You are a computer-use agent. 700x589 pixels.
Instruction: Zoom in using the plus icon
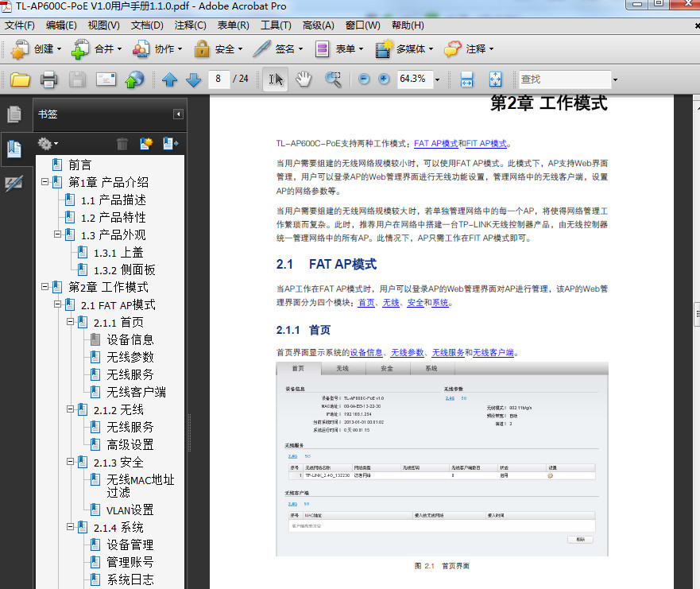(384, 79)
